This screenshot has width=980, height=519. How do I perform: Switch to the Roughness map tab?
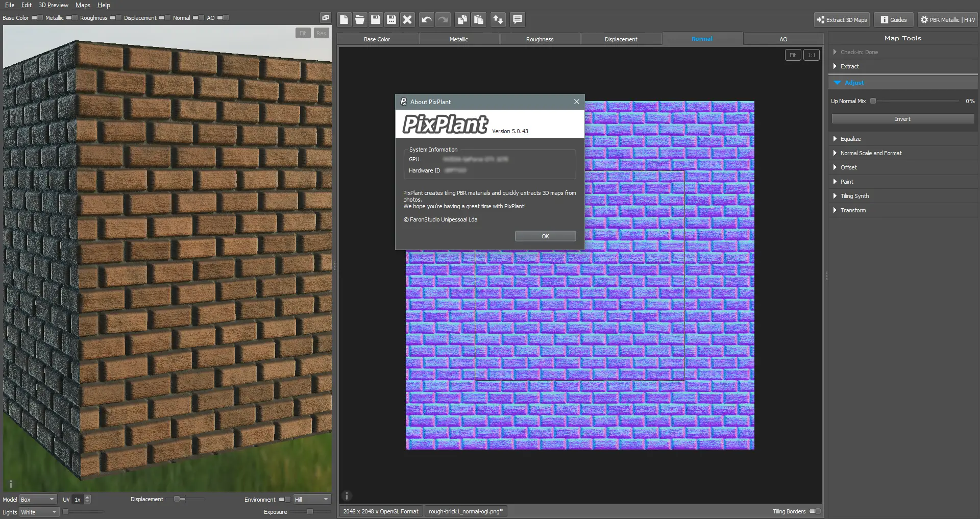pyautogui.click(x=540, y=39)
